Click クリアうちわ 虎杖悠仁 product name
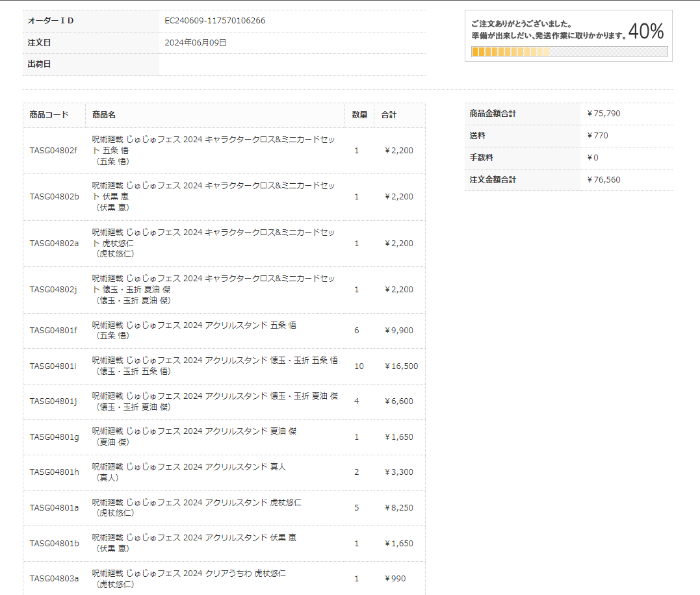The width and height of the screenshot is (700, 595). point(189,579)
